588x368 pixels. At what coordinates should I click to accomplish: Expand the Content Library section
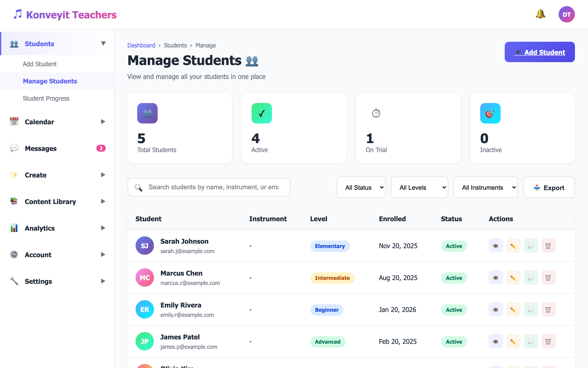coord(103,201)
